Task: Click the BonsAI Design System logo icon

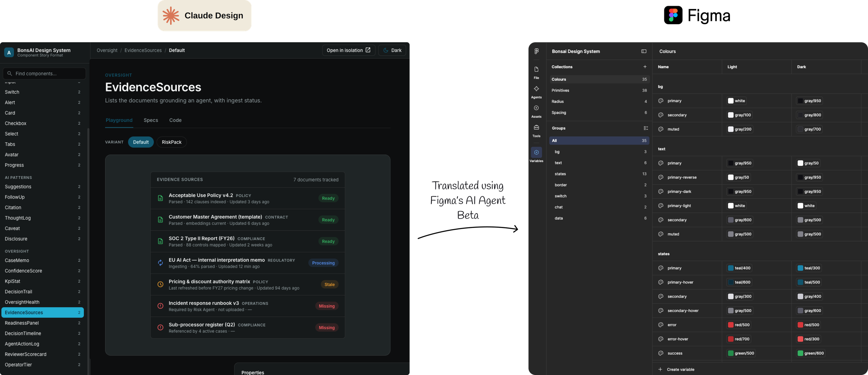Action: point(9,52)
